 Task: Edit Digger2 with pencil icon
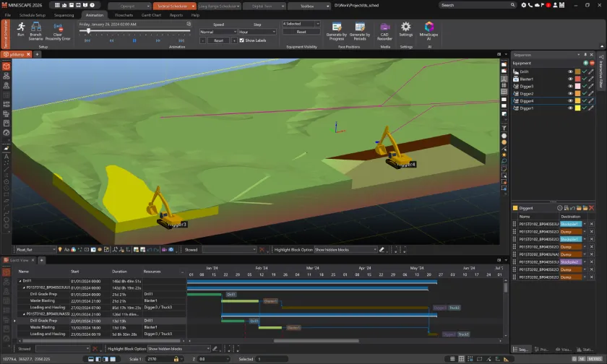pos(591,94)
